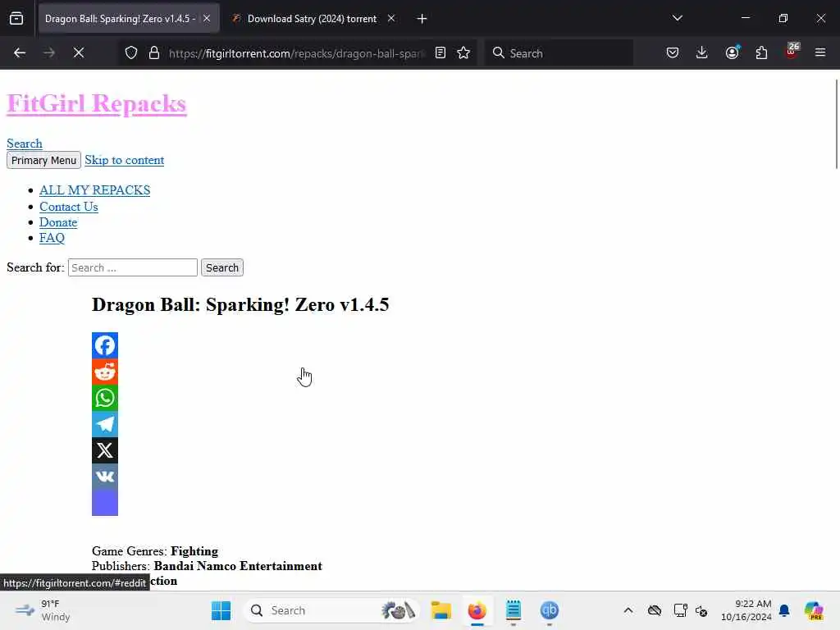Open the Copilot icon in taskbar

pyautogui.click(x=814, y=610)
